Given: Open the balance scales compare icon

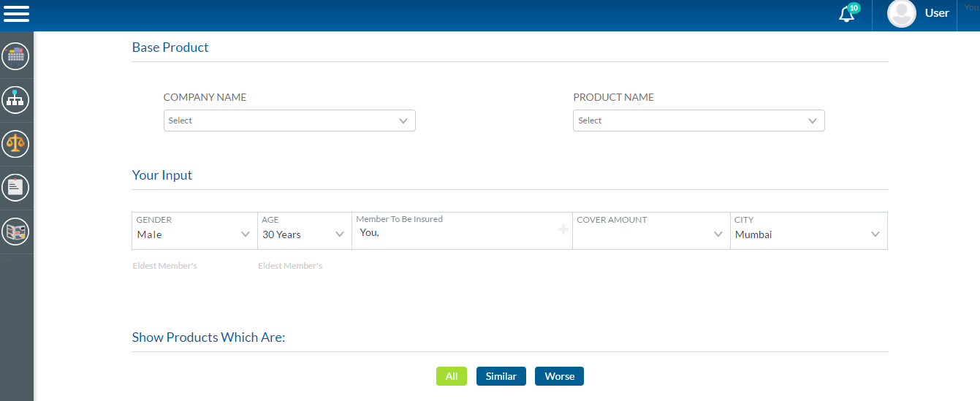Looking at the screenshot, I should 15,143.
